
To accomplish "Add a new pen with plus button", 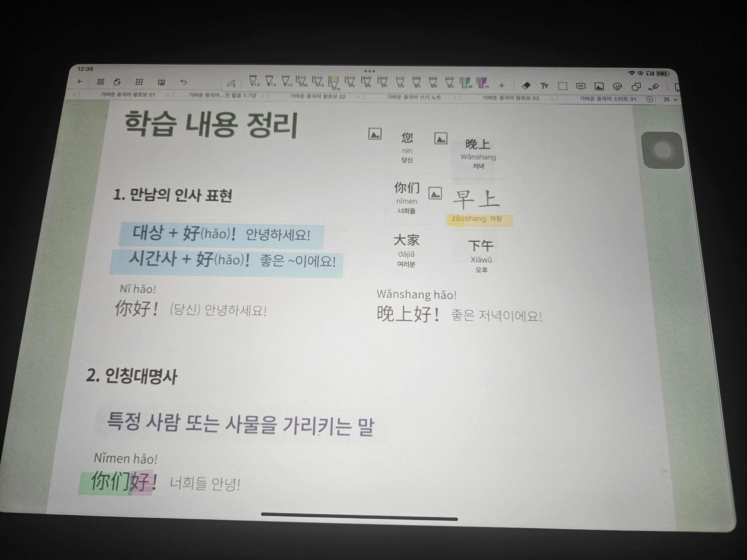I will coord(501,86).
